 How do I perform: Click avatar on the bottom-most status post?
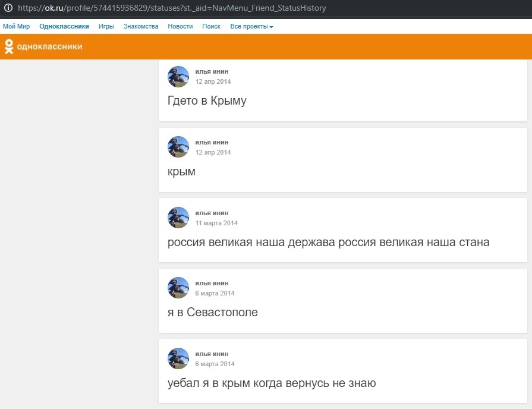pyautogui.click(x=178, y=358)
